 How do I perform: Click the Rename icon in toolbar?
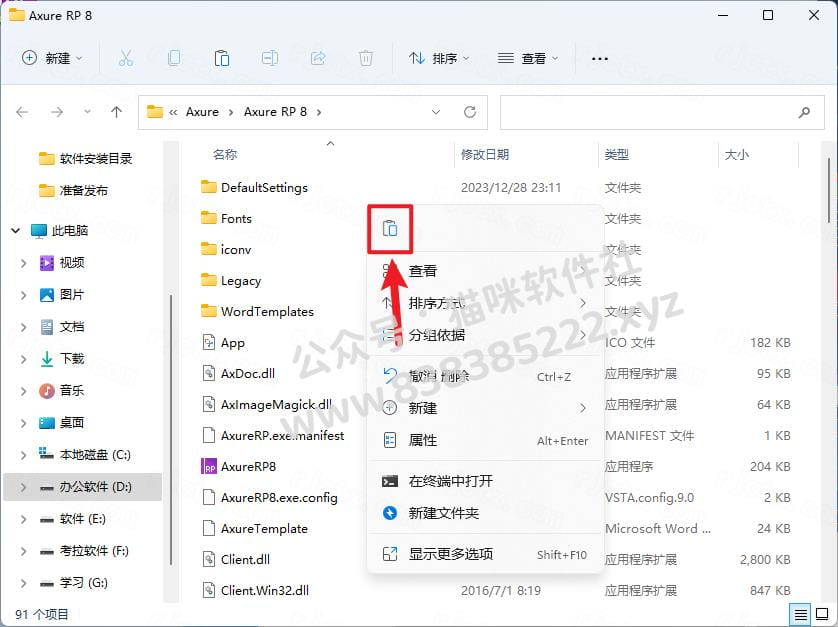(269, 58)
